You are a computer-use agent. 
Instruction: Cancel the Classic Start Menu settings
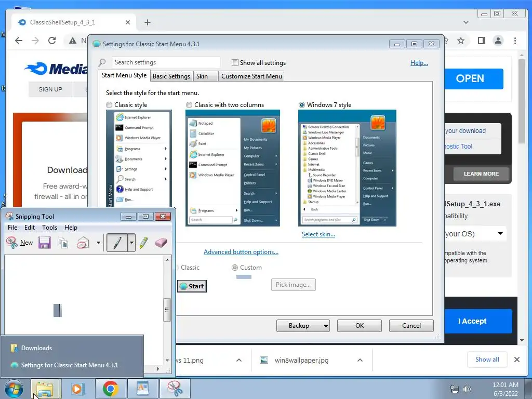[x=411, y=326]
